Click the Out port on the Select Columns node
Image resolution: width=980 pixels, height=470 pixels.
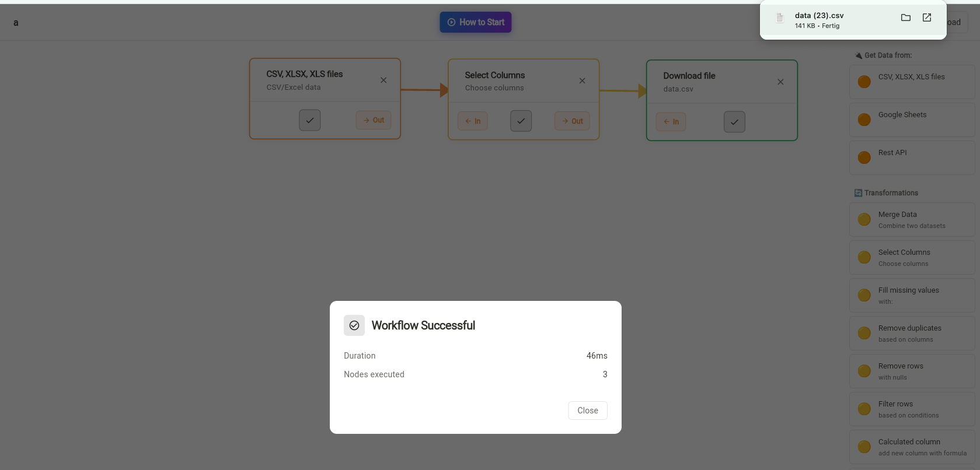click(572, 121)
